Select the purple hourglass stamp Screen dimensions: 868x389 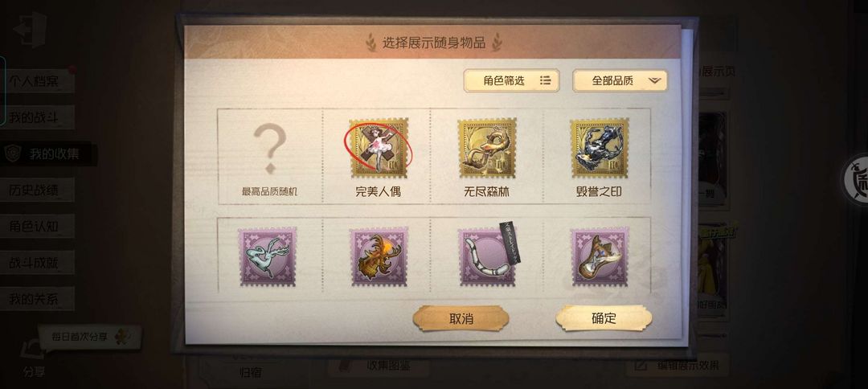click(x=600, y=256)
